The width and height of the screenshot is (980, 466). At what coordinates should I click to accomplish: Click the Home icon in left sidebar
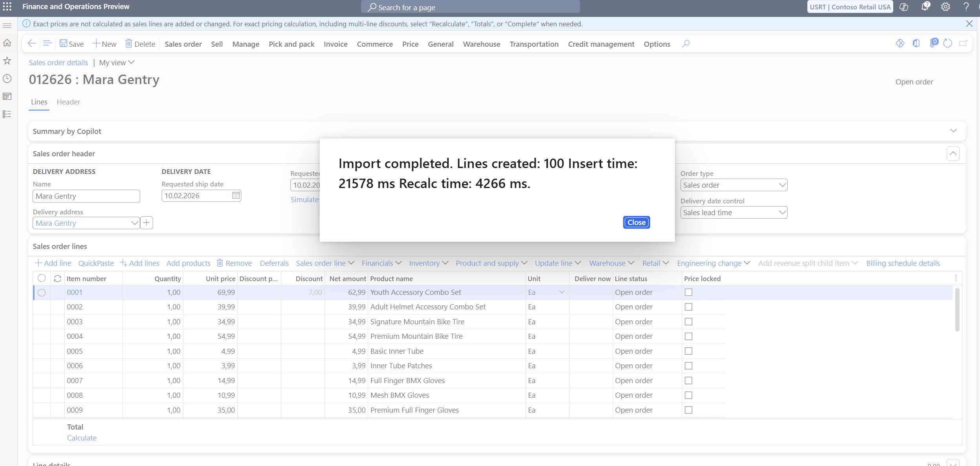pyautogui.click(x=7, y=43)
